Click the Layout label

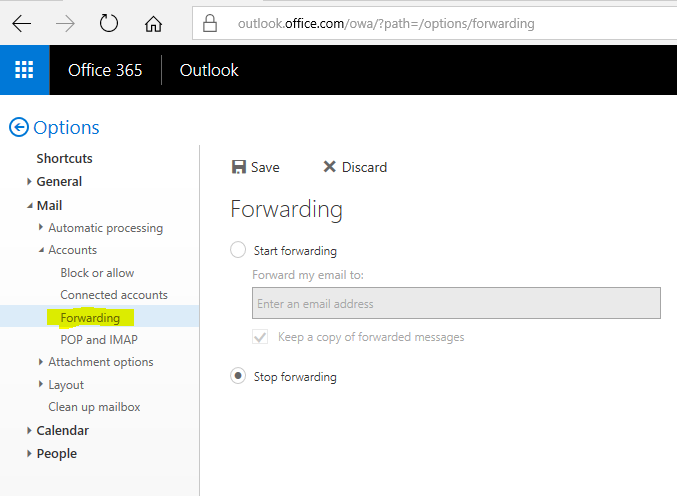[66, 385]
